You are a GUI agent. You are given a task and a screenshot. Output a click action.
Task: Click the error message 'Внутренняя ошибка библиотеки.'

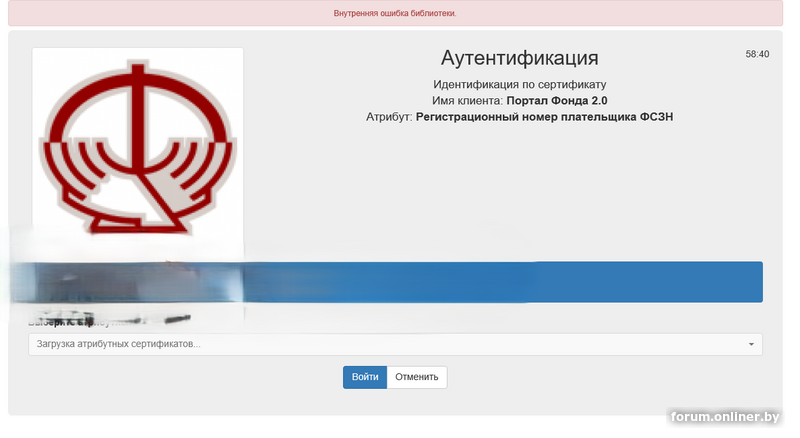pos(395,13)
